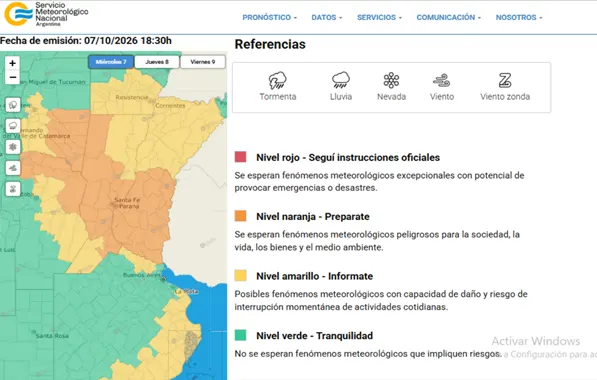Screen dimensions: 597x380
Task: Click the Referencias heading
Action: click(270, 44)
